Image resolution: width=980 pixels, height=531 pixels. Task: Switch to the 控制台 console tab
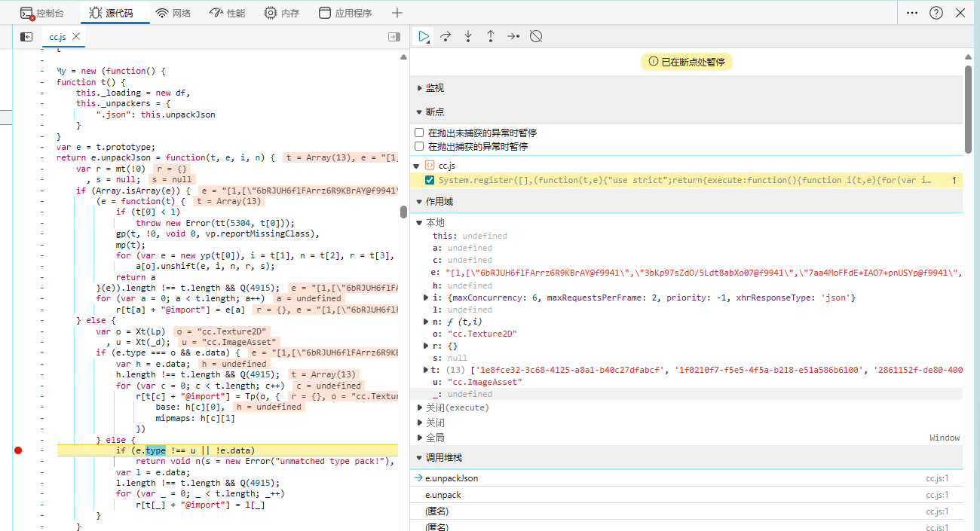pyautogui.click(x=42, y=13)
